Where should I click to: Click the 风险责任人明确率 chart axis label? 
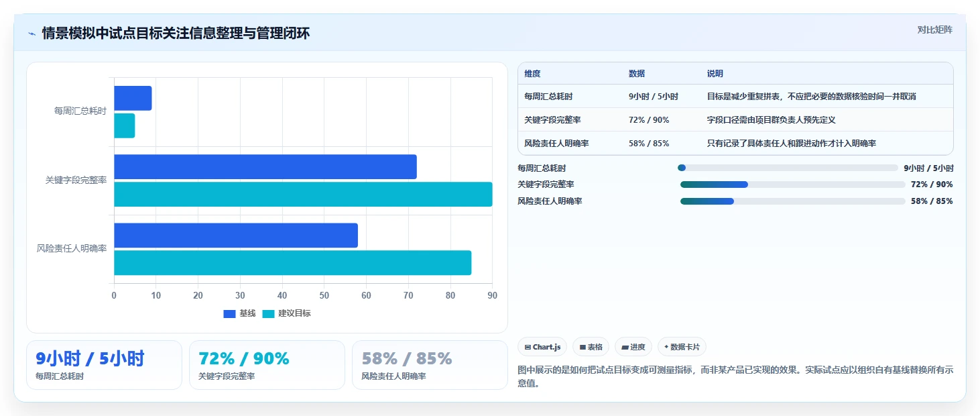(x=72, y=249)
